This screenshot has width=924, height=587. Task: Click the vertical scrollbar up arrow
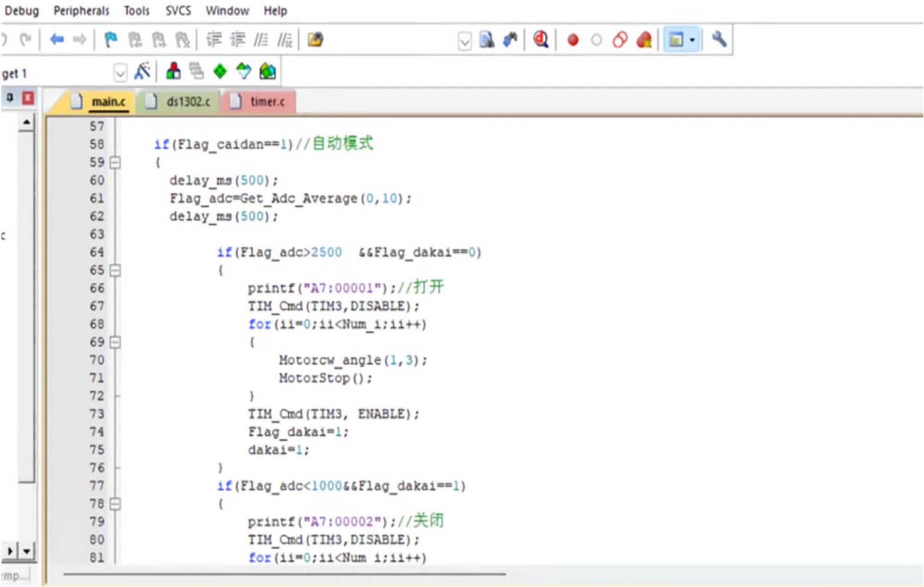(26, 122)
